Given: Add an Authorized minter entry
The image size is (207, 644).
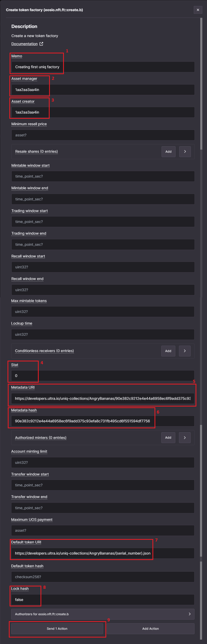Looking at the screenshot, I should (x=168, y=437).
